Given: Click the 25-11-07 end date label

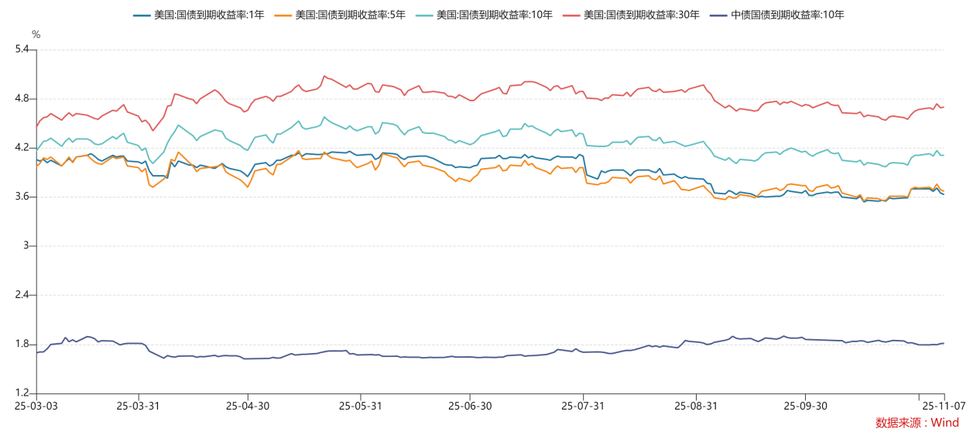Looking at the screenshot, I should tap(941, 405).
